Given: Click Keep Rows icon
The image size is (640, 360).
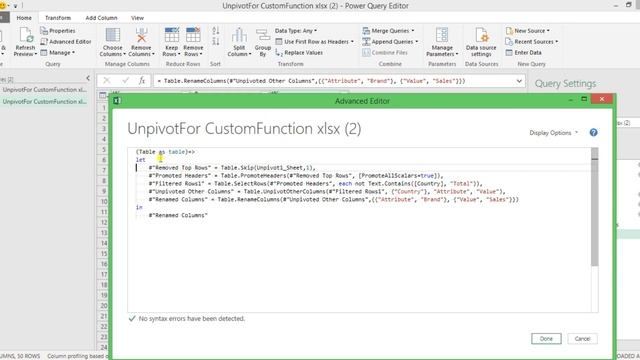Looking at the screenshot, I should (x=171, y=35).
